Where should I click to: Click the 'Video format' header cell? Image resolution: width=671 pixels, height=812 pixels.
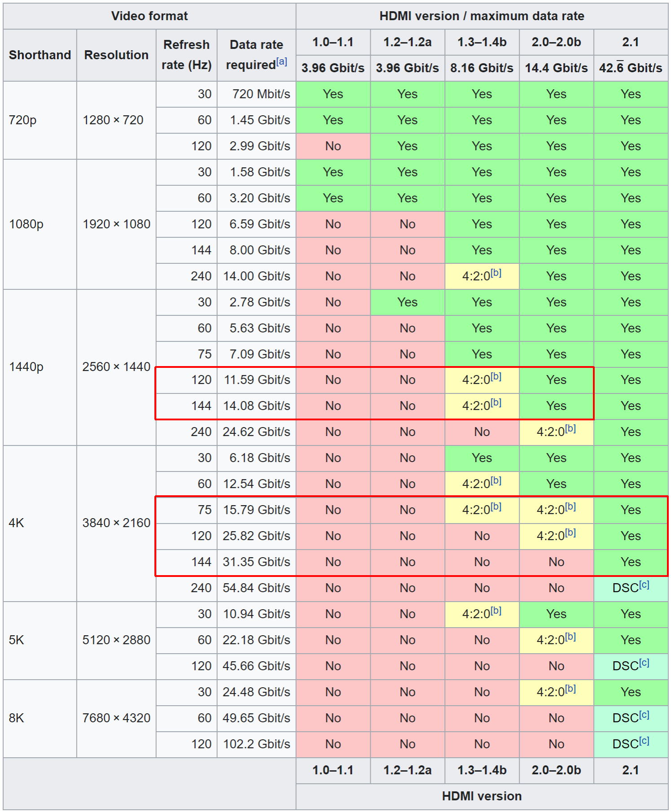[149, 16]
